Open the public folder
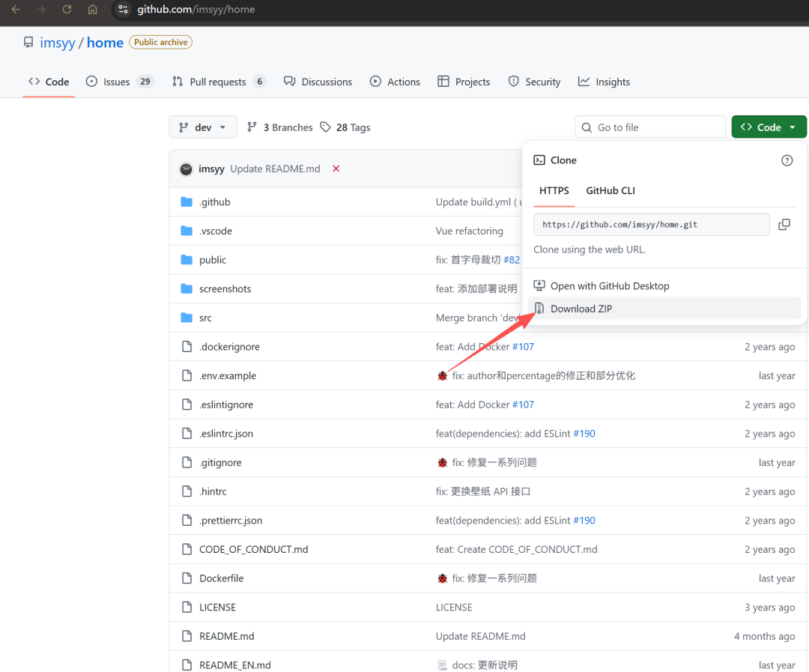 point(213,260)
